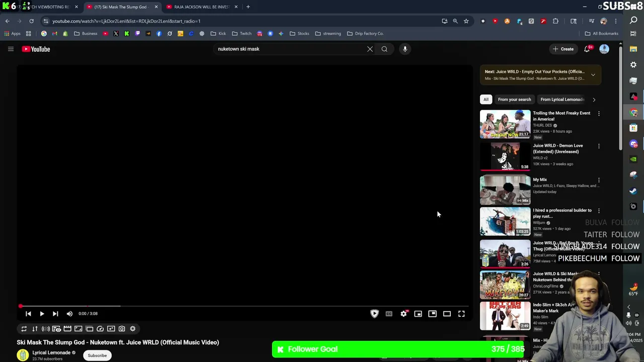
Task: Start voice search with the microphone
Action: click(x=405, y=49)
